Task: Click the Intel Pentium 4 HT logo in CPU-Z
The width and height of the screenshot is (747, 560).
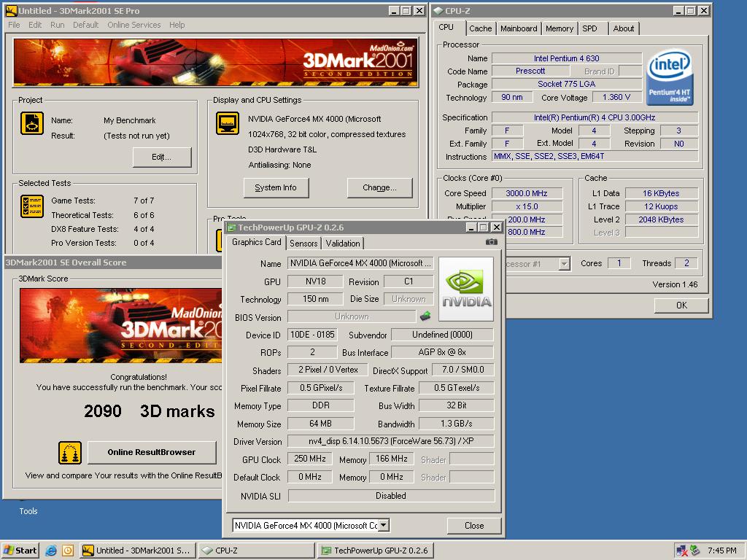Action: tap(670, 77)
